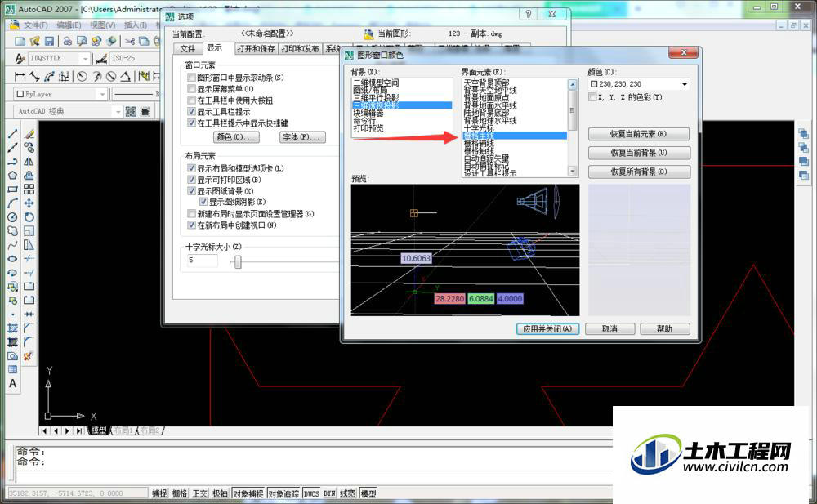Select the Arc Length dimension tool
817x504 pixels.
50,77
